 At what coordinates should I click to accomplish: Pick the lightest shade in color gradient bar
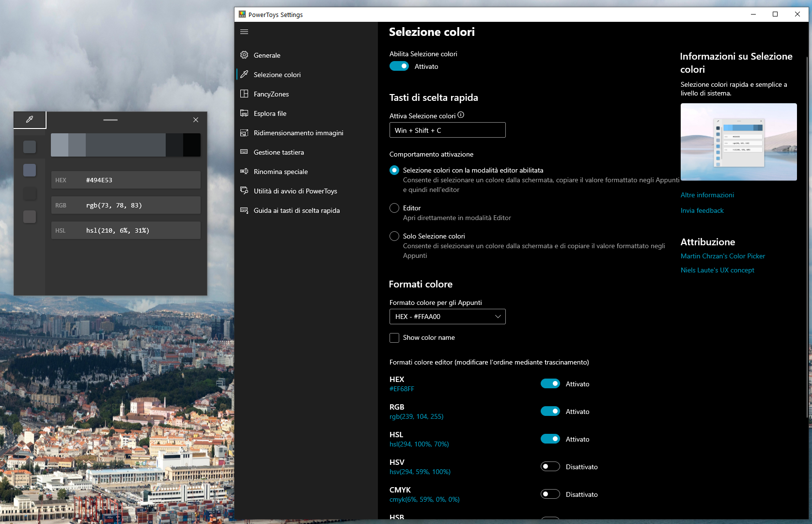(60, 145)
